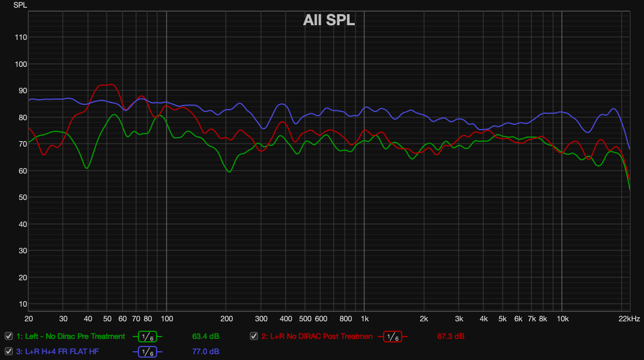Click the 1k marker on the frequency axis
Screen dimensions: 644x360
click(x=364, y=319)
